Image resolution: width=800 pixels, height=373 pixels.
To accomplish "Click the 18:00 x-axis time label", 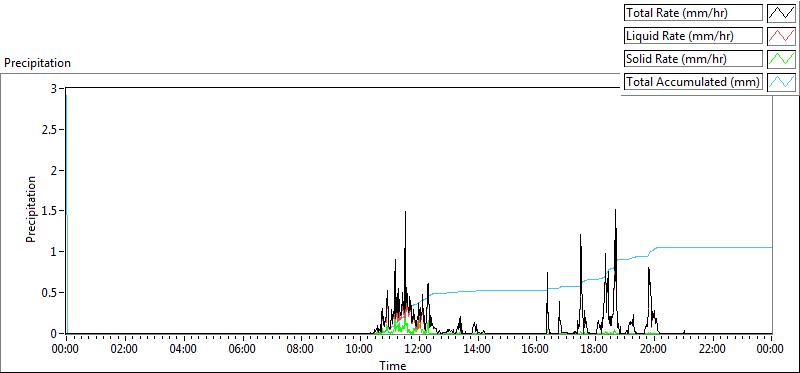I will [x=595, y=349].
